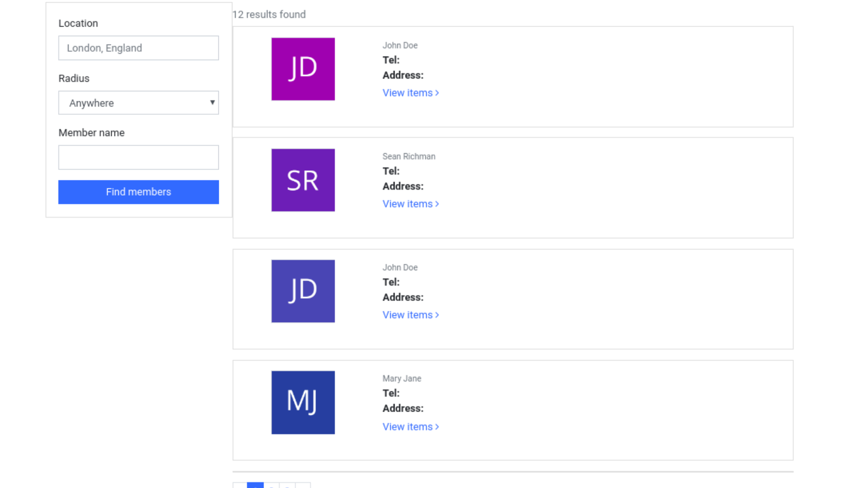The width and height of the screenshot is (868, 488).
Task: Click the Sean Richman name text
Action: [409, 156]
